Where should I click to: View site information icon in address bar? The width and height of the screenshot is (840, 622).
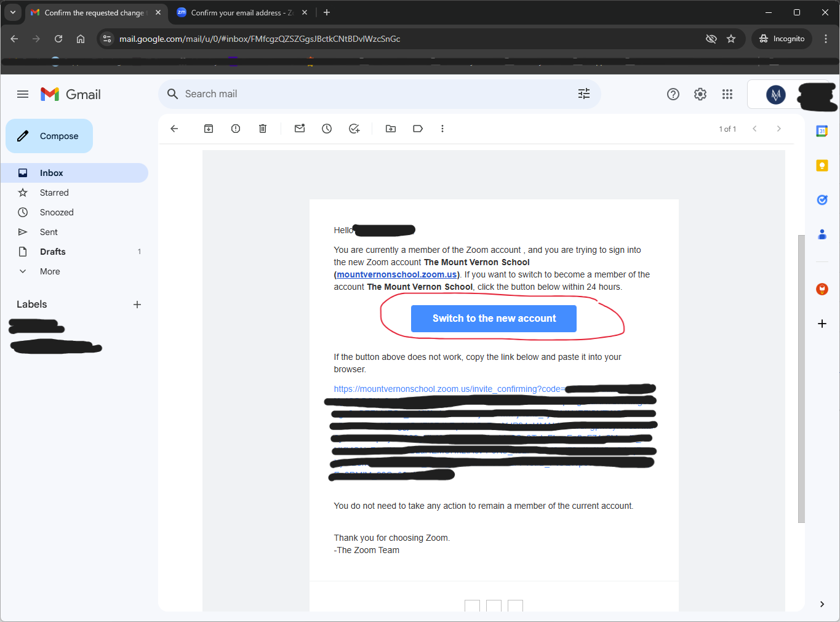coord(107,39)
